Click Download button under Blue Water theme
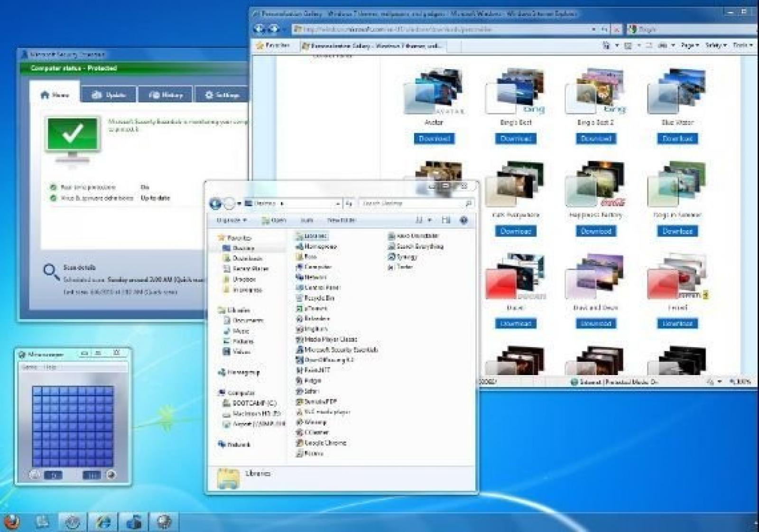The height and width of the screenshot is (532, 759). click(x=677, y=138)
